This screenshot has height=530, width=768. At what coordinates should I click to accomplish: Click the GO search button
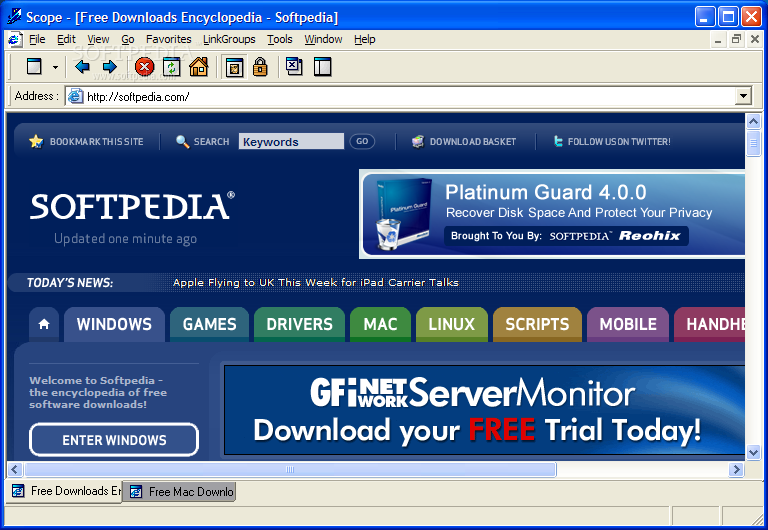[362, 141]
